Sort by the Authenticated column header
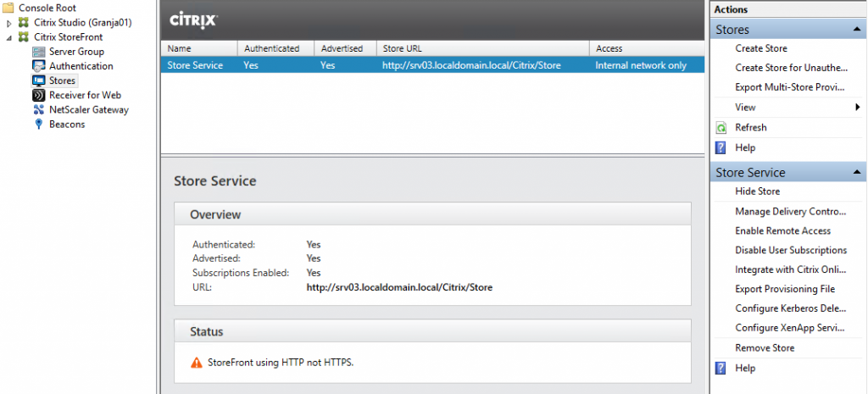The height and width of the screenshot is (394, 868). [x=275, y=48]
